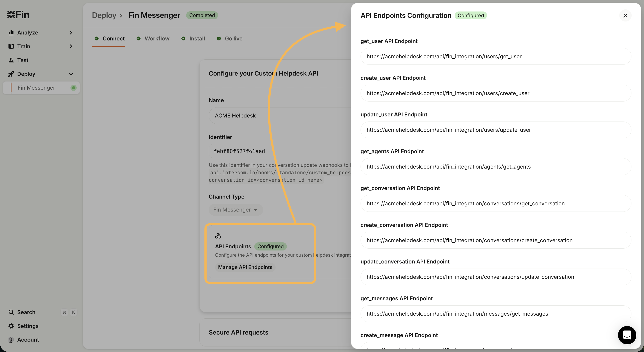
Task: Open the Intercom chat launcher bubble
Action: pos(627,335)
